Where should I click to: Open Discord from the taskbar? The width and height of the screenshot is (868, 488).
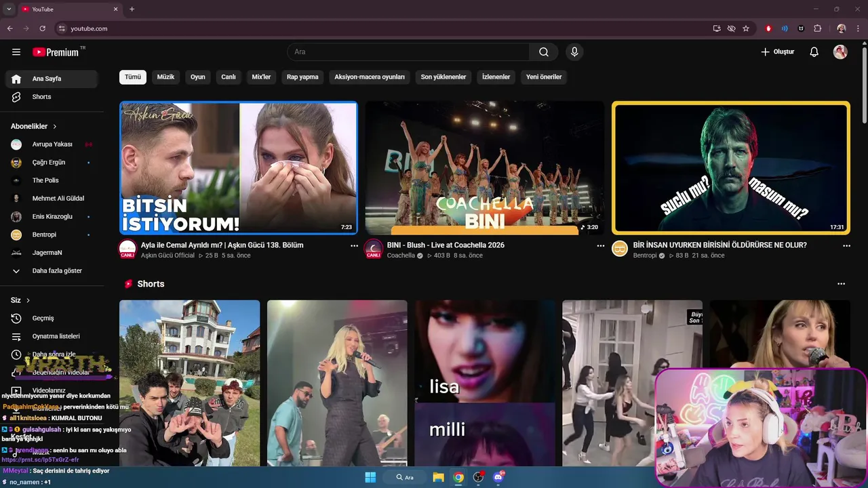[498, 477]
